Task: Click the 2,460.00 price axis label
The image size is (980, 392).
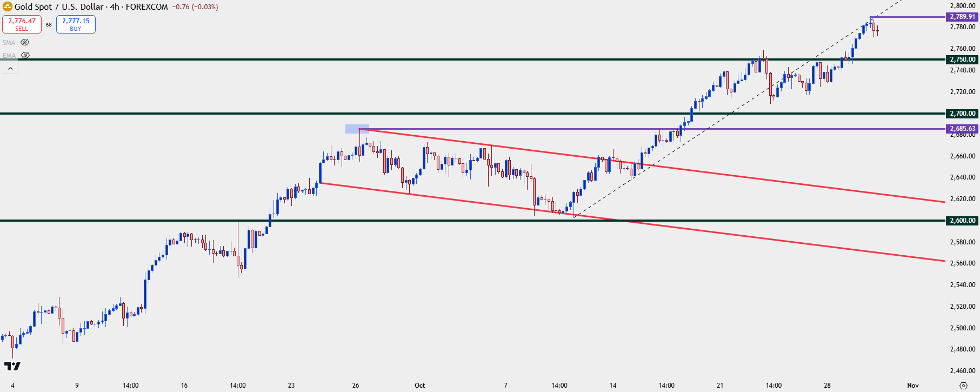Action: click(963, 371)
